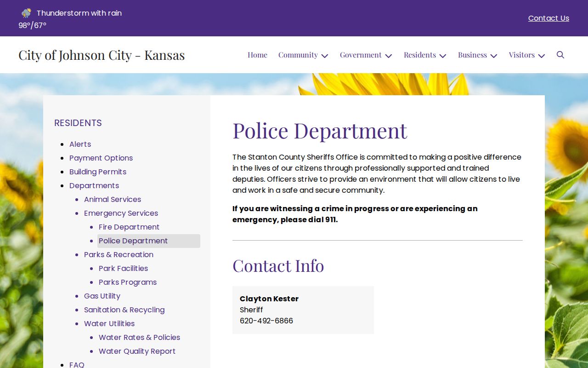
Task: Click the Thunderstorm with rain text
Action: 79,13
